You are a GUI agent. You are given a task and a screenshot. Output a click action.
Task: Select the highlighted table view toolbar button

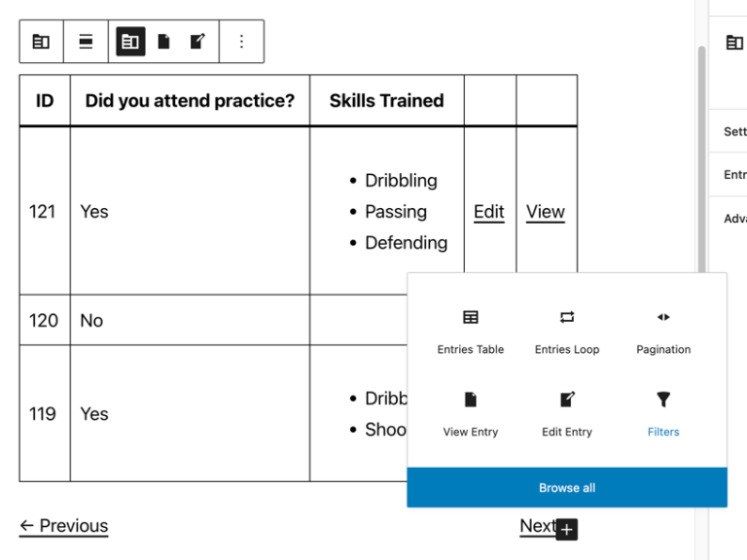[x=130, y=42]
